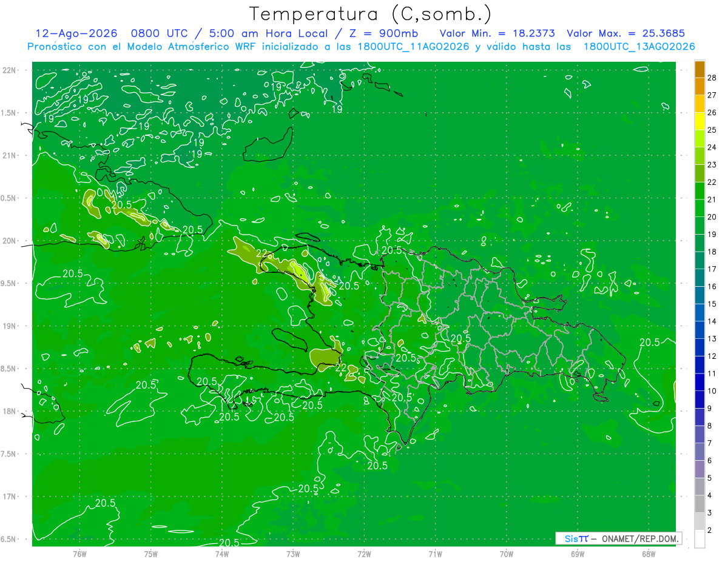Click the "10" value on the color legend
Image resolution: width=728 pixels, height=562 pixels.
(x=712, y=391)
